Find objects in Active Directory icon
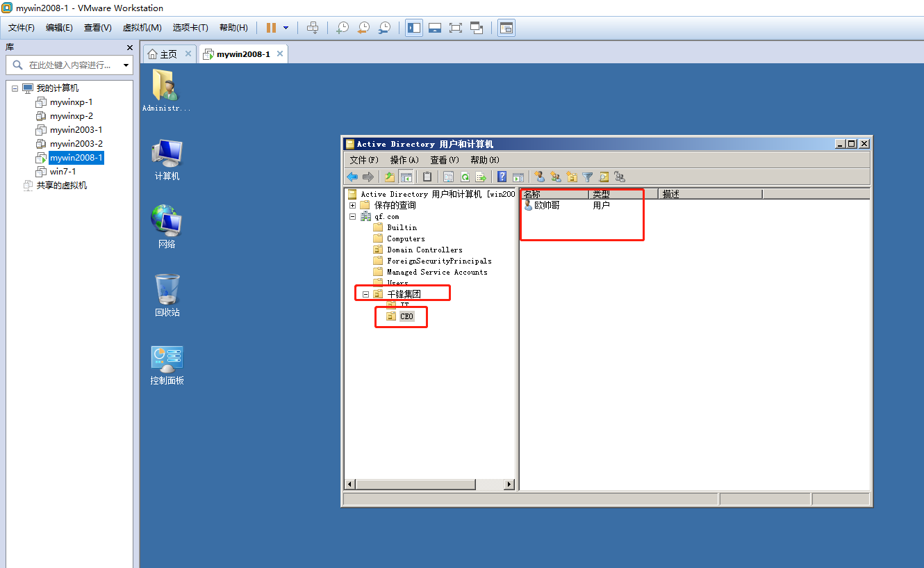924x568 pixels. click(604, 177)
